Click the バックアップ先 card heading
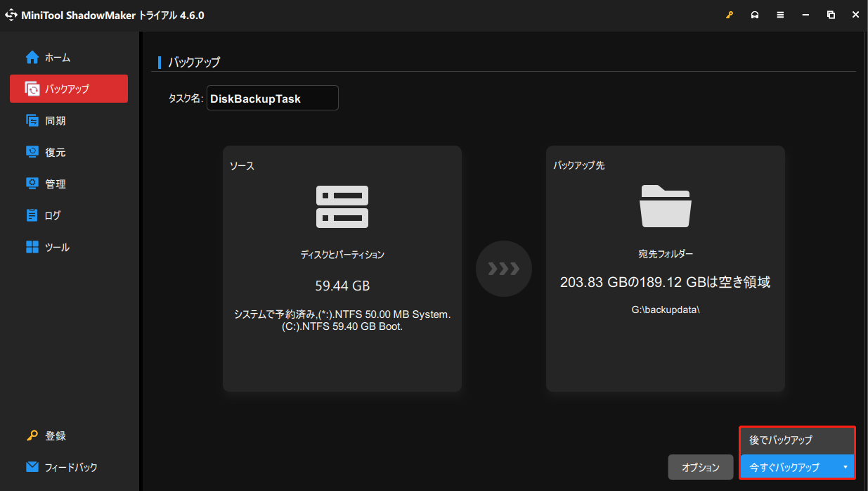This screenshot has width=868, height=491. (x=579, y=166)
